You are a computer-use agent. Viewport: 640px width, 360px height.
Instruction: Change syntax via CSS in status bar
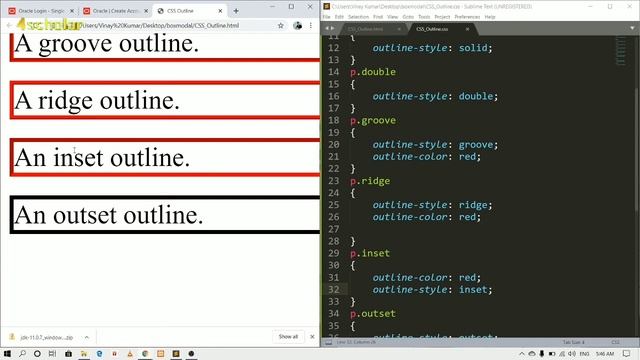pyautogui.click(x=615, y=342)
